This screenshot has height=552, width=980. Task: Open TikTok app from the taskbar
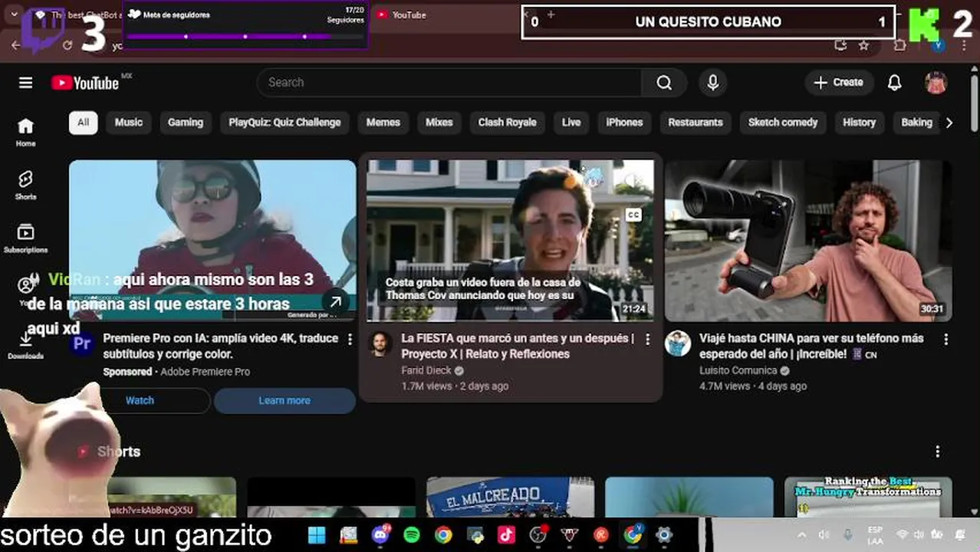coord(506,534)
